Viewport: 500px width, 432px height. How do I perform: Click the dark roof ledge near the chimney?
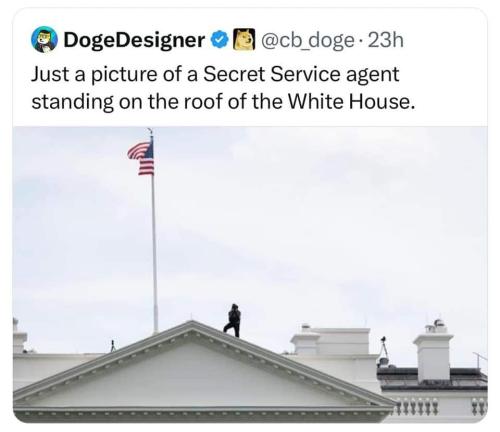click(x=432, y=379)
